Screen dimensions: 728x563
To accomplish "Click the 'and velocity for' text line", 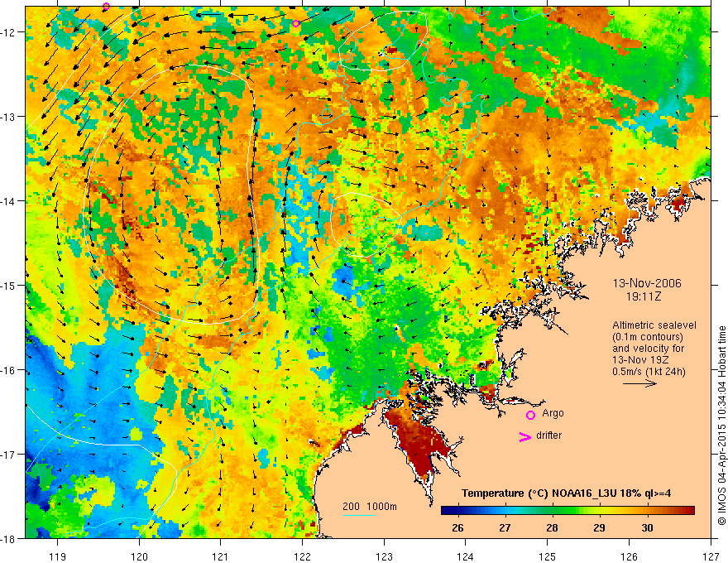I will [648, 349].
